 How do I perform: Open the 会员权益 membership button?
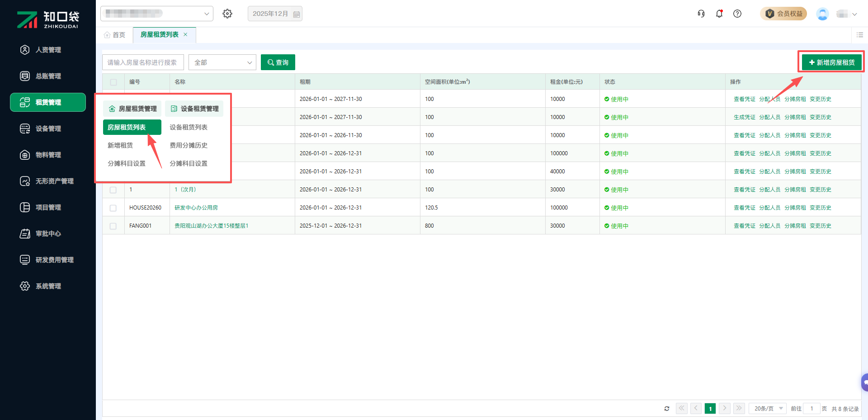click(783, 14)
